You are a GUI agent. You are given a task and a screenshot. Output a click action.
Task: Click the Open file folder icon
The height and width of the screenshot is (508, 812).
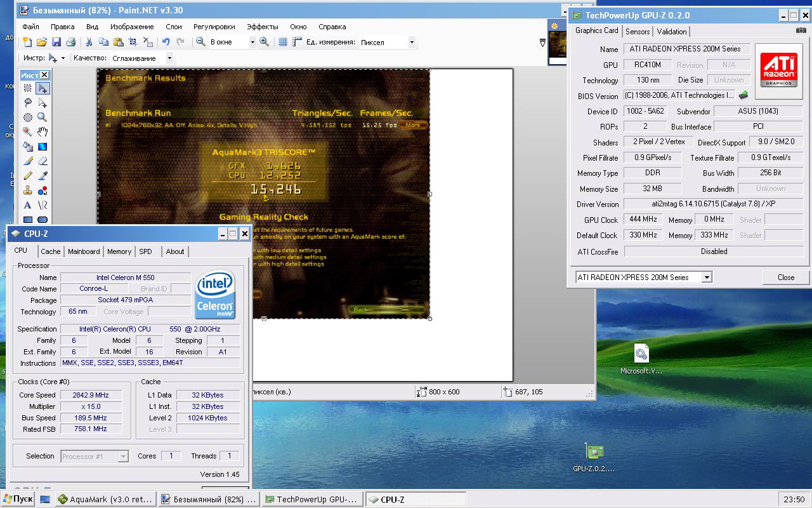pos(41,42)
